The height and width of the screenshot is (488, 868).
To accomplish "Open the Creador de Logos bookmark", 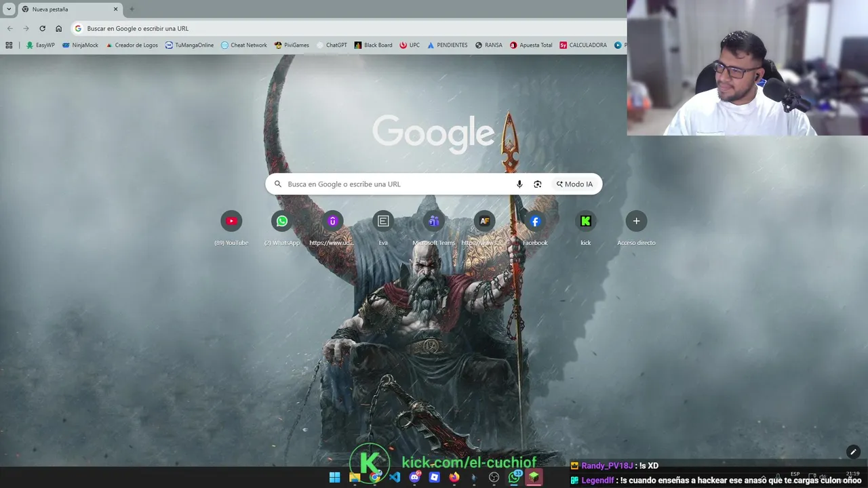I will (x=132, y=45).
